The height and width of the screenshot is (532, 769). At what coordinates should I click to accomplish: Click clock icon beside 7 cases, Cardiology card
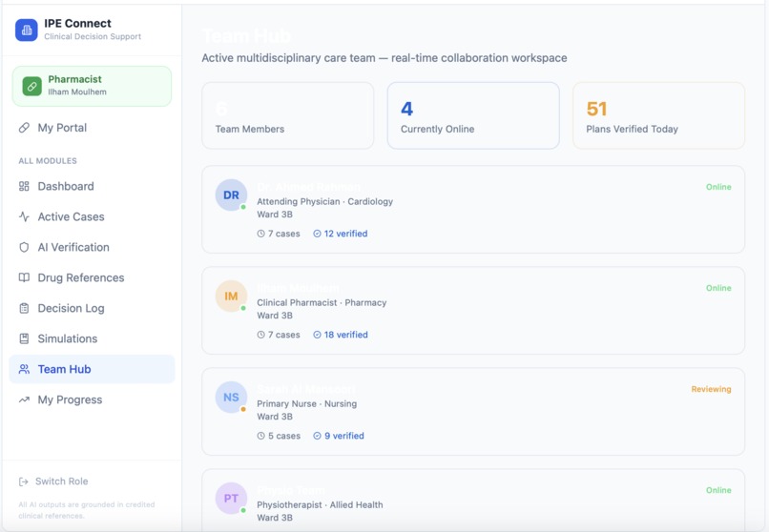(260, 234)
